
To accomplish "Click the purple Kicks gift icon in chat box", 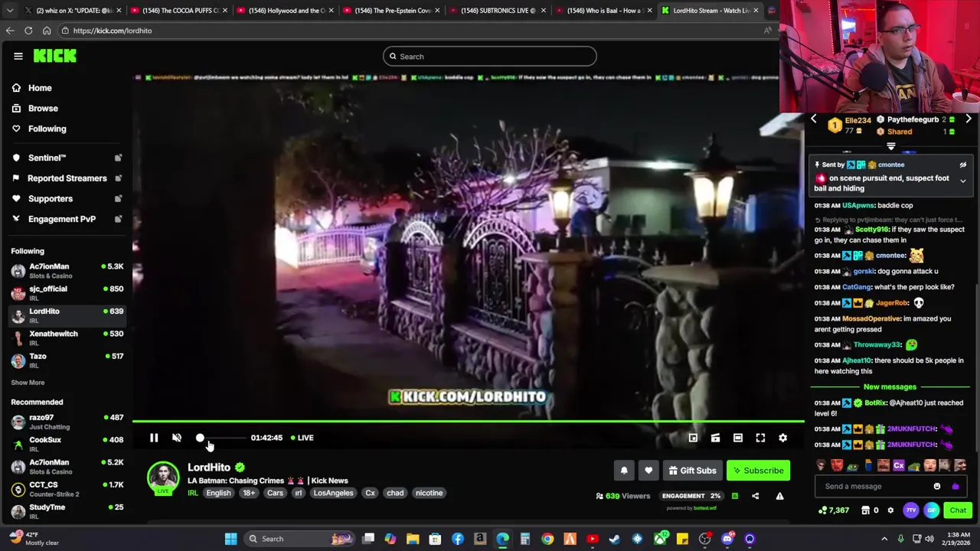I will coord(955,486).
